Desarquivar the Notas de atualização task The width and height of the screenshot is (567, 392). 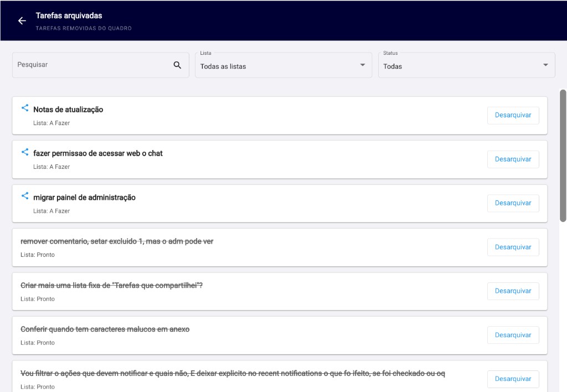tap(513, 115)
